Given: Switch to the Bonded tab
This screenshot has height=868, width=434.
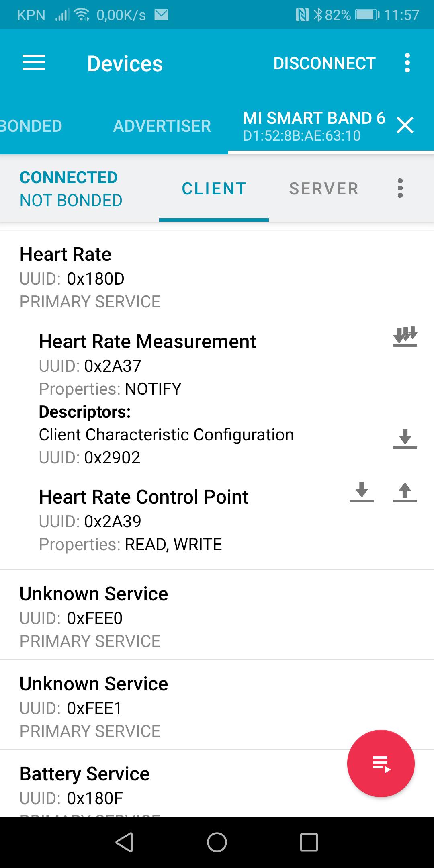Looking at the screenshot, I should [31, 126].
